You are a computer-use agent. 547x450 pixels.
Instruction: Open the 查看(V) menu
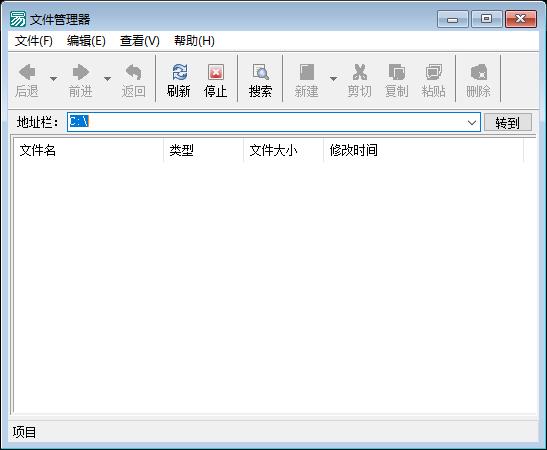point(140,41)
